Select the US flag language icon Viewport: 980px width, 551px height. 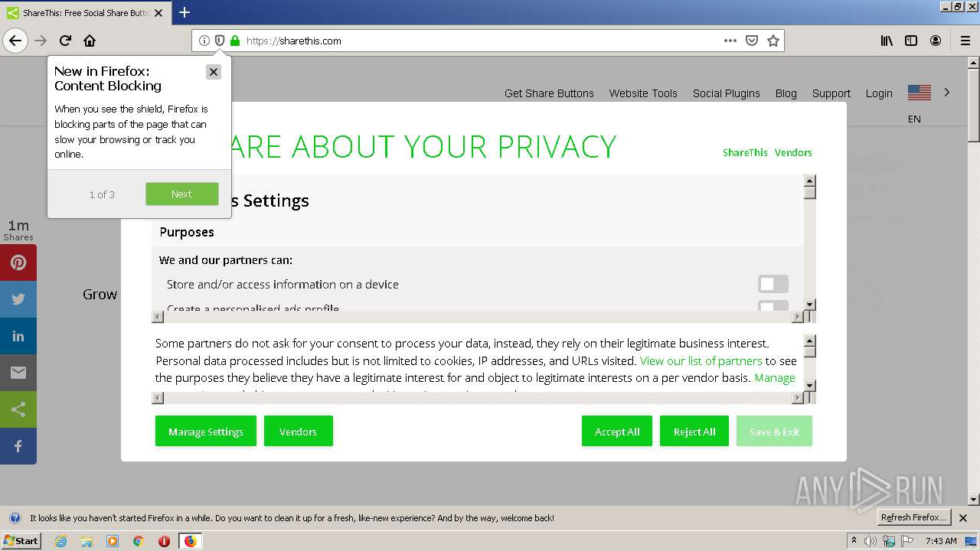919,93
